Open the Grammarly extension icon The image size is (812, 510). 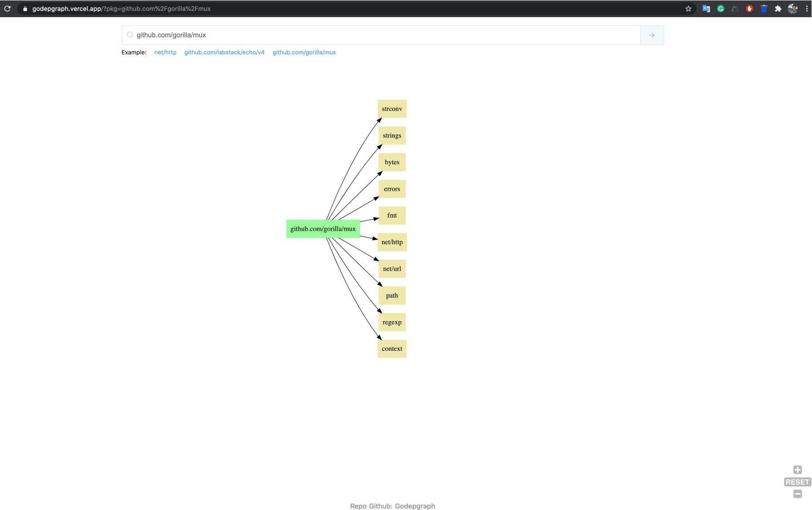point(720,9)
